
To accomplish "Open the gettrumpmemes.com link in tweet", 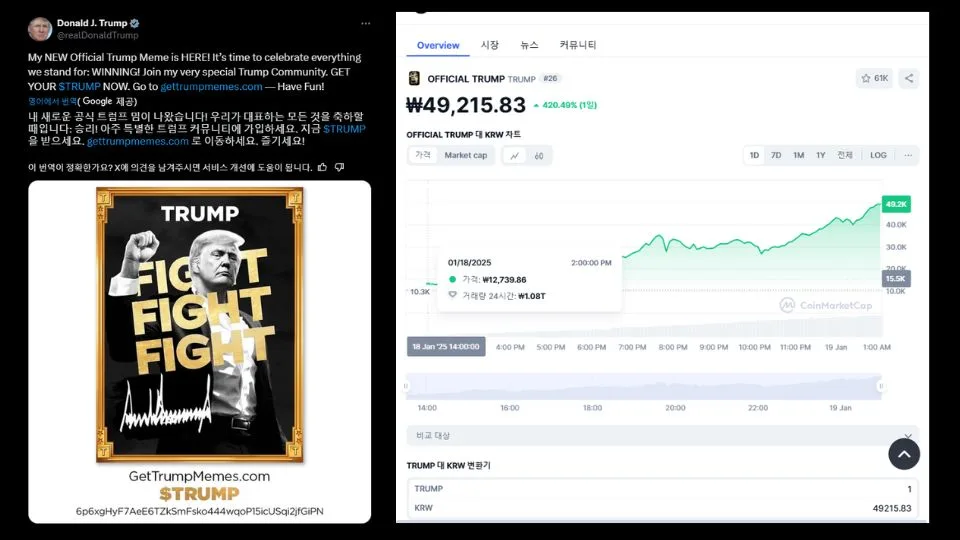I will [x=211, y=86].
